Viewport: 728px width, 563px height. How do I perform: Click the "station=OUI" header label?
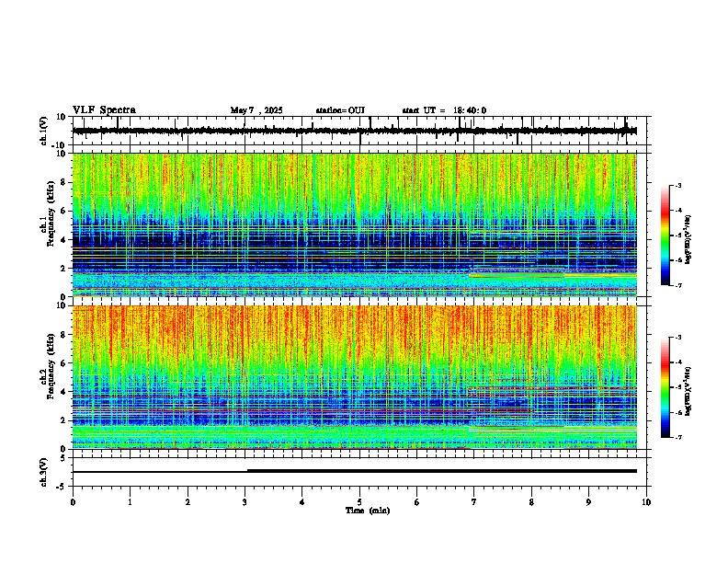[340, 110]
